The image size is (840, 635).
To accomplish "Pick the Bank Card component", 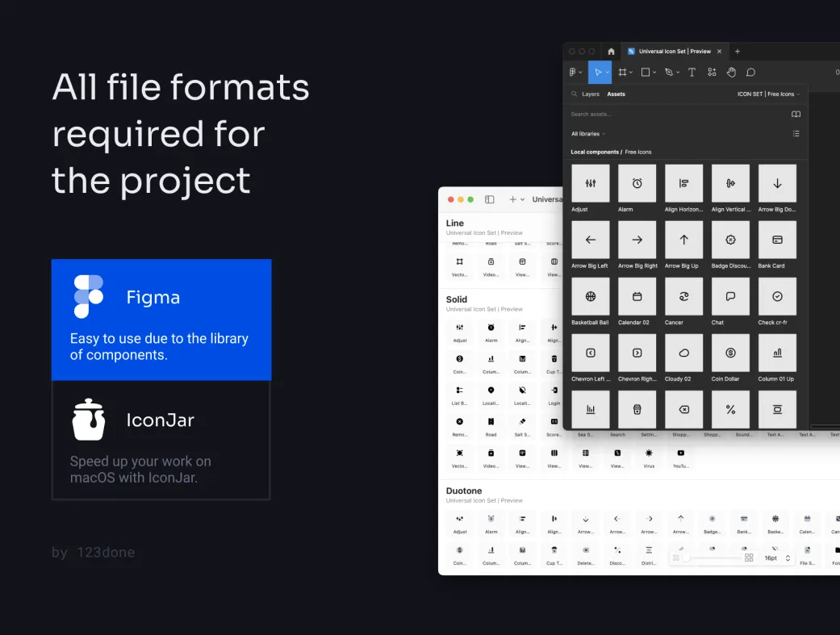I will (777, 240).
